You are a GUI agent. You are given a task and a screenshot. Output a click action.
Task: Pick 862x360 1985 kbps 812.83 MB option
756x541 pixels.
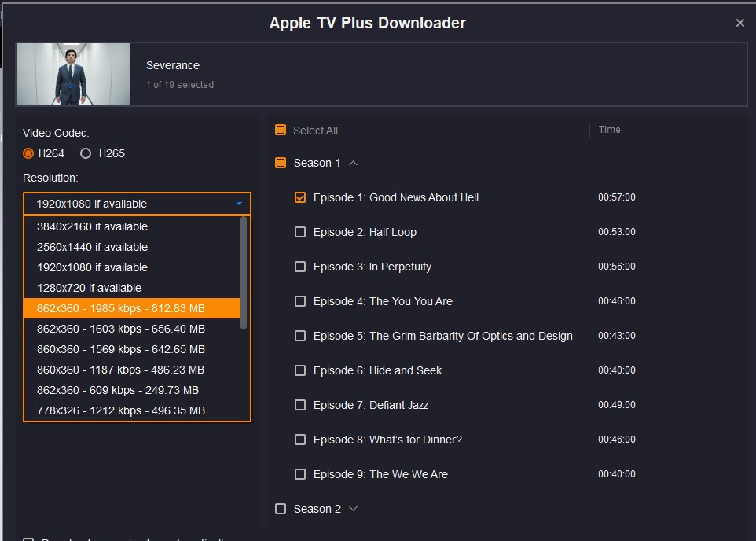(x=120, y=308)
